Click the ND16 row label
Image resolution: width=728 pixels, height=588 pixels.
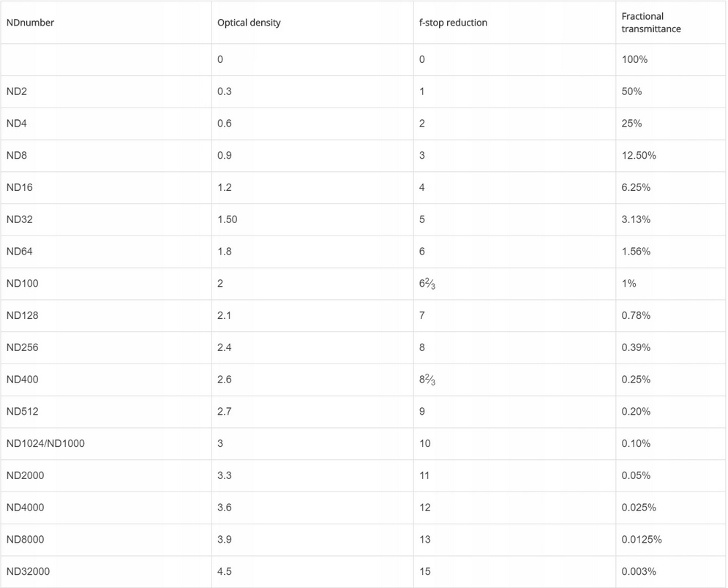point(20,187)
